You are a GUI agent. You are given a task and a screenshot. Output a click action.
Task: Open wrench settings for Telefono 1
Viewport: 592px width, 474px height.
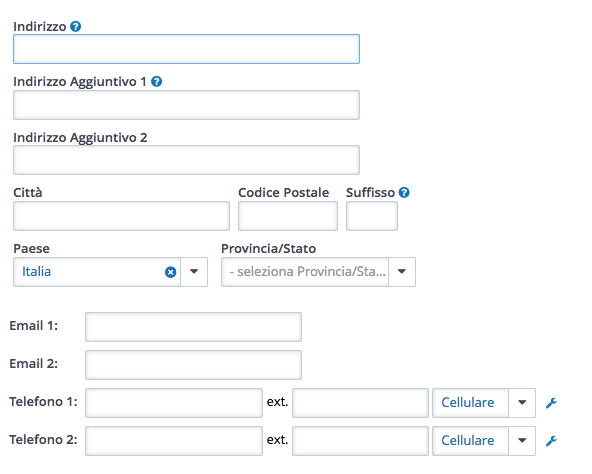click(551, 403)
